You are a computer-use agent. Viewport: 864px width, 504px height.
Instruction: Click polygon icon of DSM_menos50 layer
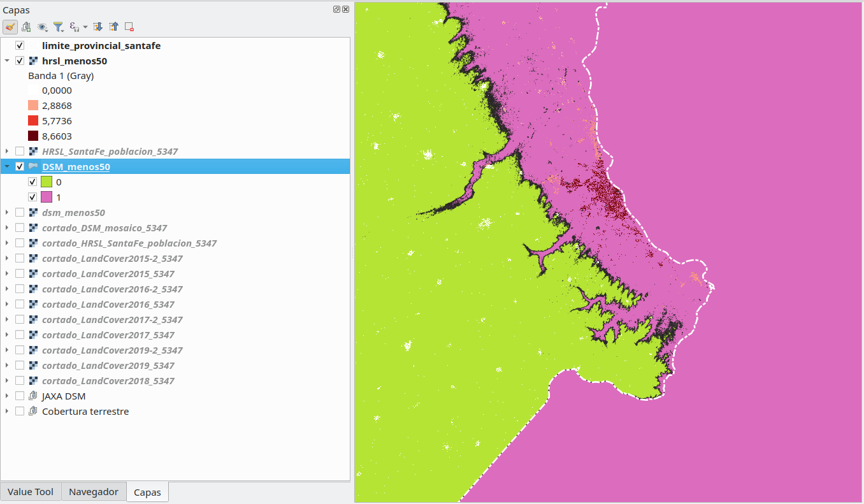point(33,166)
